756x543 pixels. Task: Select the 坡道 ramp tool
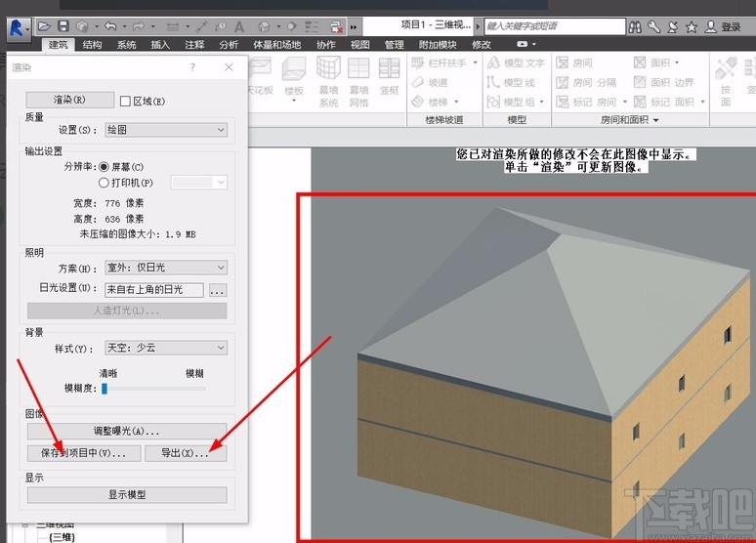430,82
